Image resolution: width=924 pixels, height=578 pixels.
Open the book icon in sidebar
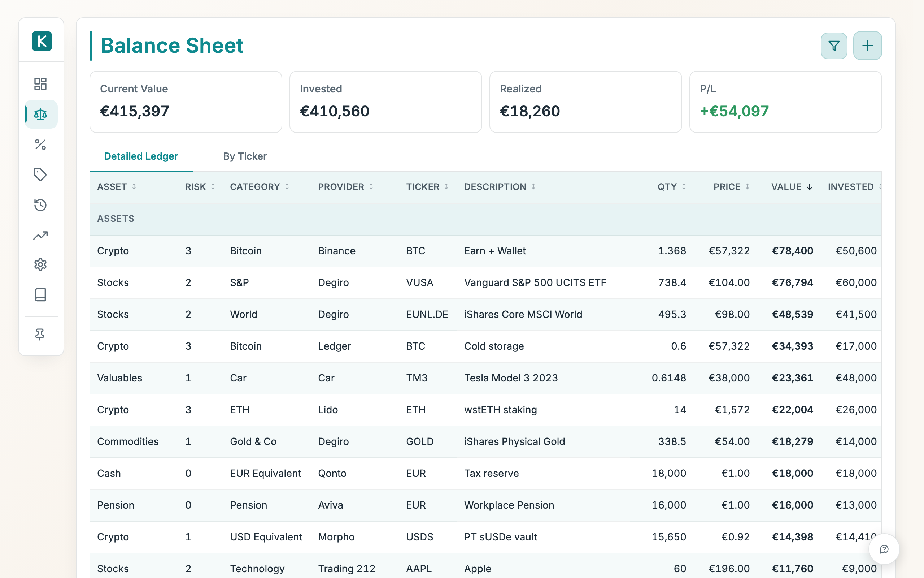pos(40,295)
